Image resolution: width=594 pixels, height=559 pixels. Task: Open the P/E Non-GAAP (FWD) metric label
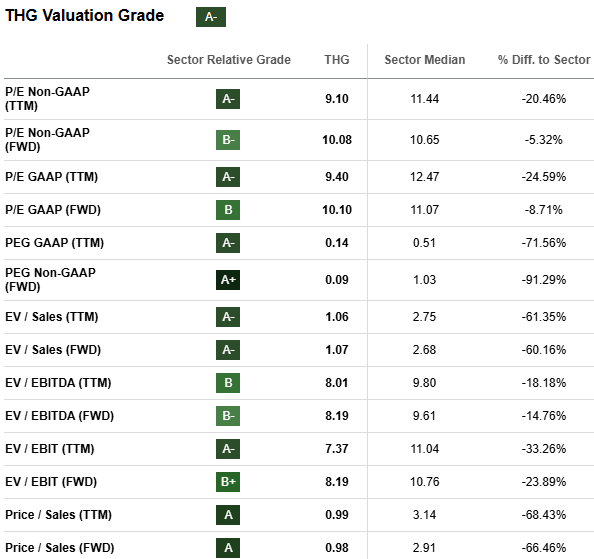tap(47, 139)
